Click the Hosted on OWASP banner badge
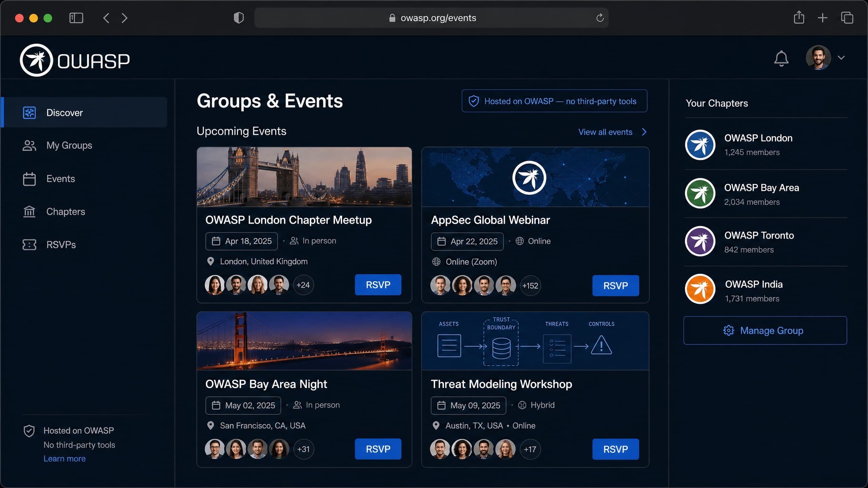Screen dimensions: 868x488 tap(554, 101)
